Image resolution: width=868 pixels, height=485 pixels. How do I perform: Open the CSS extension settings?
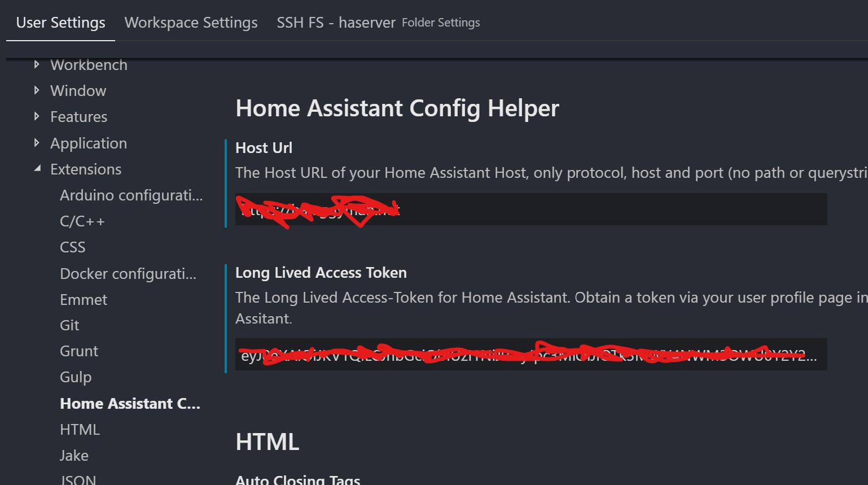tap(72, 247)
